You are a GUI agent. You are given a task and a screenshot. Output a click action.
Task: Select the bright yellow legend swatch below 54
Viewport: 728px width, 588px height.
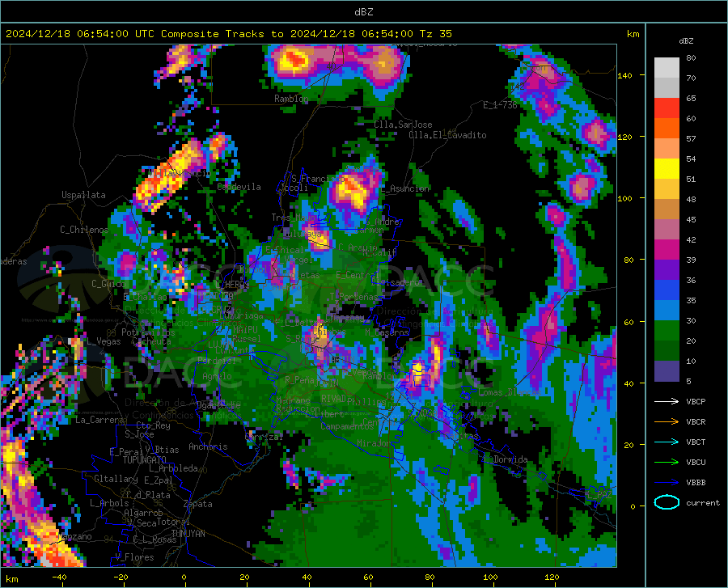point(667,169)
